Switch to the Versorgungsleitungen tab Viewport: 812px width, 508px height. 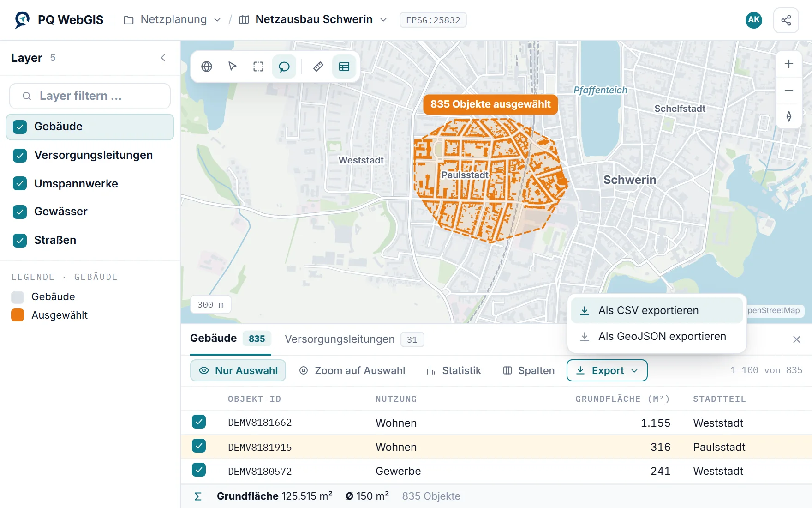[x=354, y=339]
